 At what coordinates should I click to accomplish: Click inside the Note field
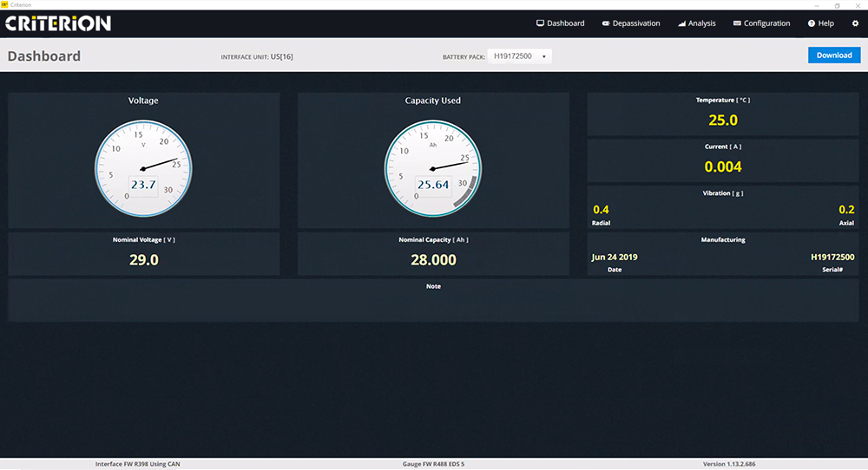pos(433,304)
